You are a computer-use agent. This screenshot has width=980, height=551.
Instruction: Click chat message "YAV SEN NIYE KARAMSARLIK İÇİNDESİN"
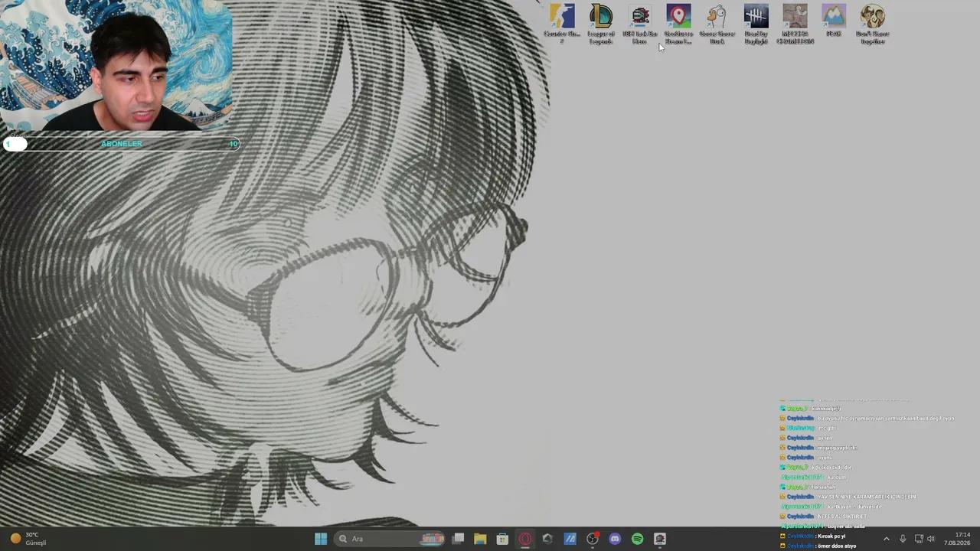(867, 497)
